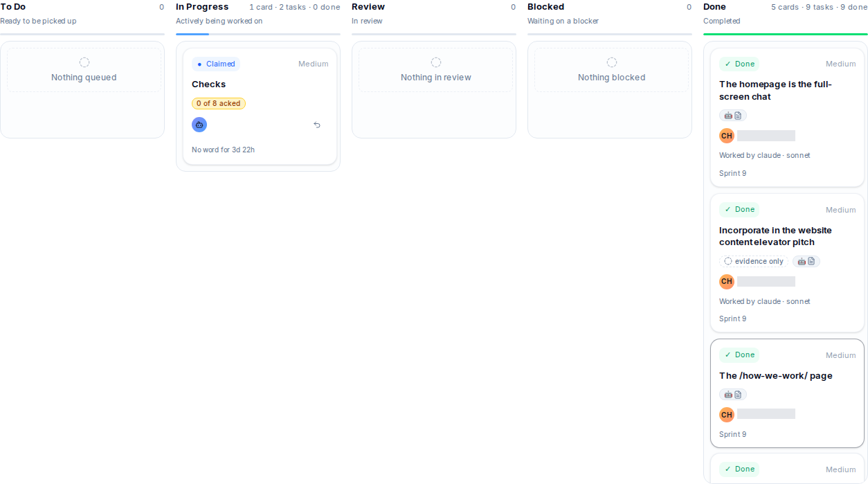Click the Done badge on homepage full-screen chat card
Screen dimensions: 868x484
739,64
